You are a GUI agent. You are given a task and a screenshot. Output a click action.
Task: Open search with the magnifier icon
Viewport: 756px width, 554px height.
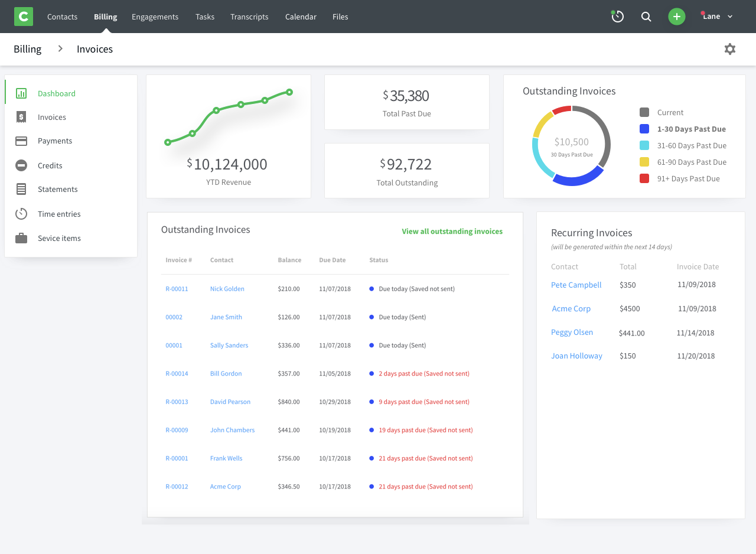click(646, 17)
